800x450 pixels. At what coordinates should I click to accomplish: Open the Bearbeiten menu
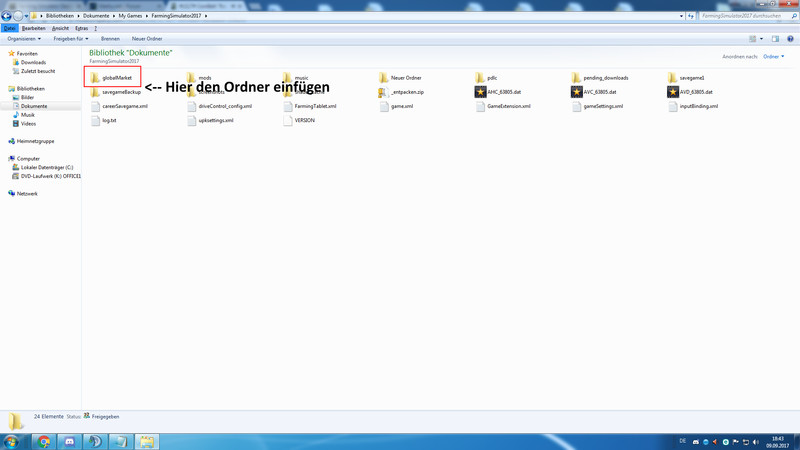[33, 28]
